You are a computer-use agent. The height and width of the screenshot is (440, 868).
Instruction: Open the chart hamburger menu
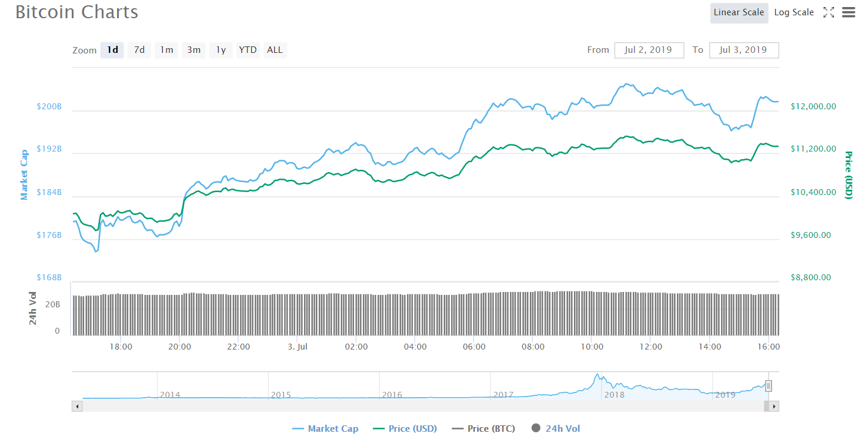tap(848, 12)
